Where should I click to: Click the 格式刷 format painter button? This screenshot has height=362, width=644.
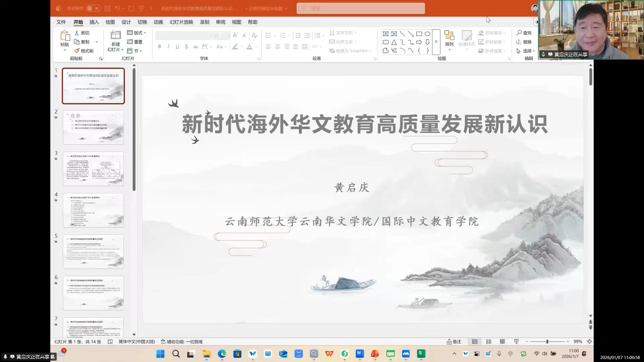click(84, 51)
